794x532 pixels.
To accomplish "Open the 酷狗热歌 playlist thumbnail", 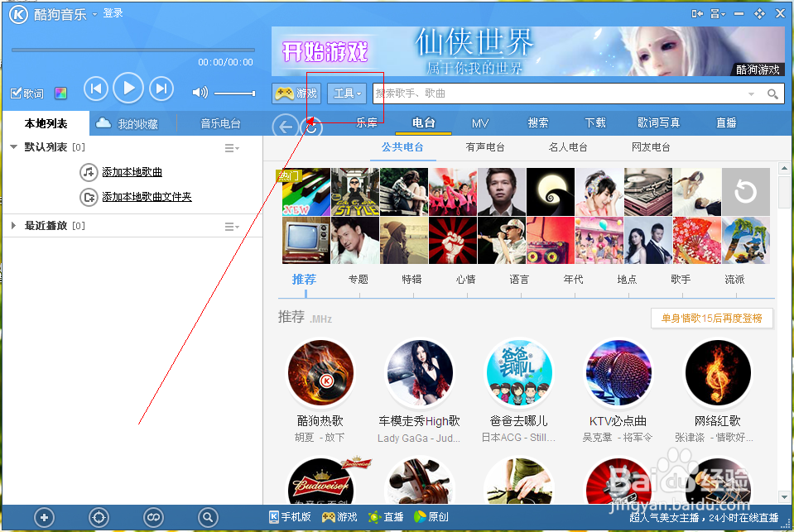I will 320,372.
